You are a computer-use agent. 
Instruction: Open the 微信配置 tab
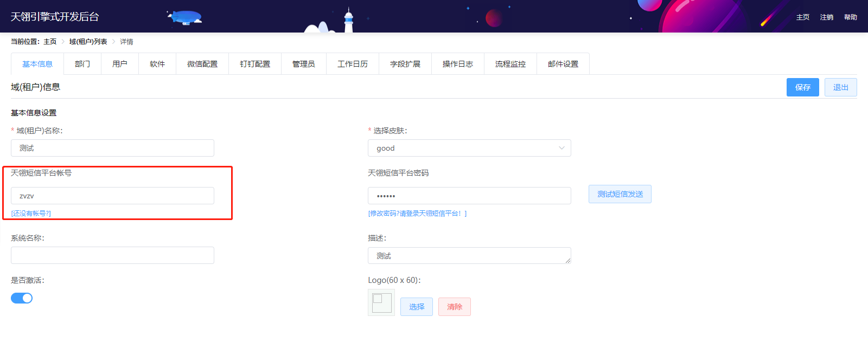pos(202,64)
